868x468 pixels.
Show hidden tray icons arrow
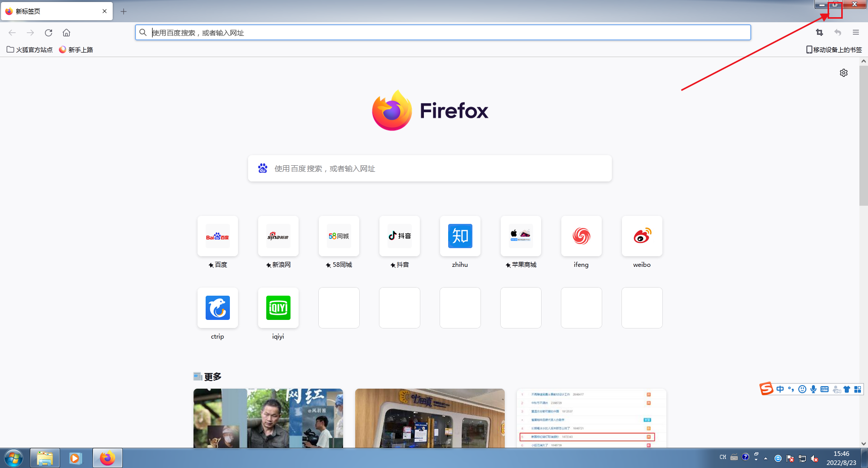click(x=766, y=458)
